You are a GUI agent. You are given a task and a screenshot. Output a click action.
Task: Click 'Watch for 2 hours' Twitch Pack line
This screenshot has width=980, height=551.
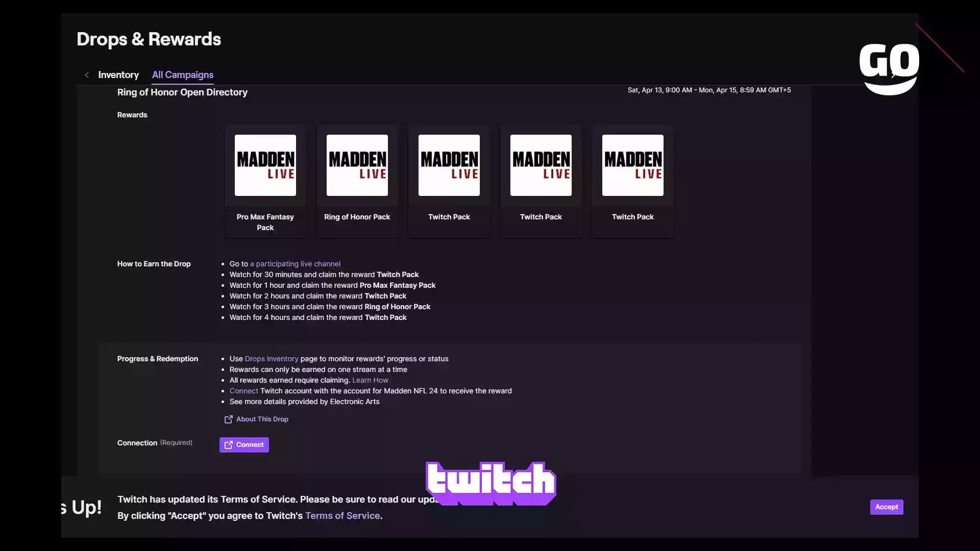coord(318,296)
